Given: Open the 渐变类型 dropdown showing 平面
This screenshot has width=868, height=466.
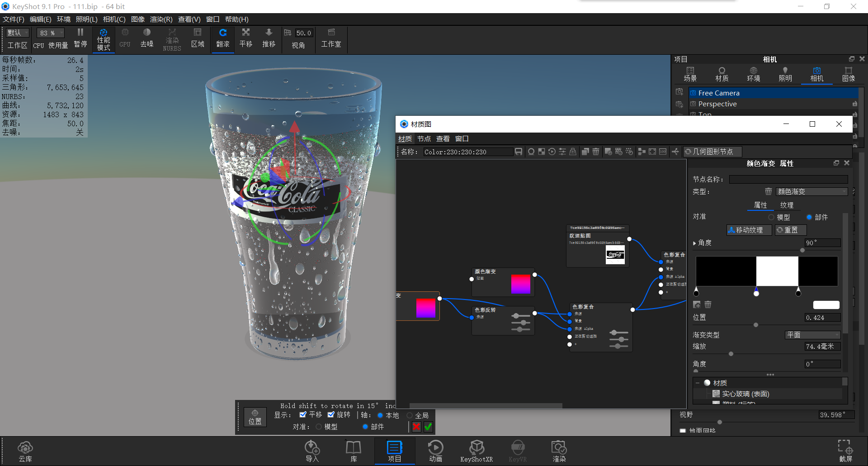Looking at the screenshot, I should [812, 335].
